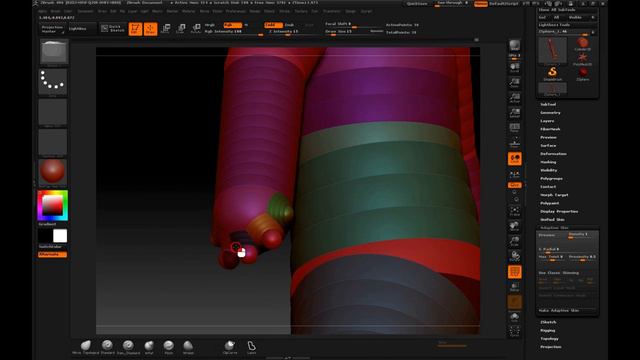
Task: Toggle the Zsub button
Action: point(289,25)
